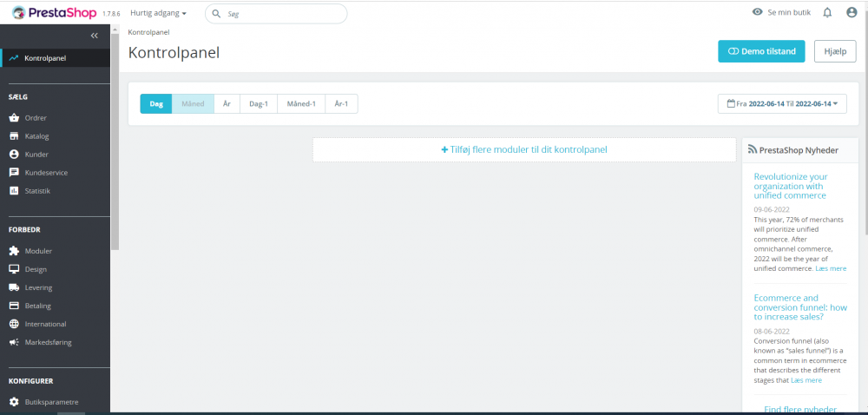Collapse the sidebar with double-chevron icon
Image resolution: width=868 pixels, height=415 pixels.
[94, 36]
